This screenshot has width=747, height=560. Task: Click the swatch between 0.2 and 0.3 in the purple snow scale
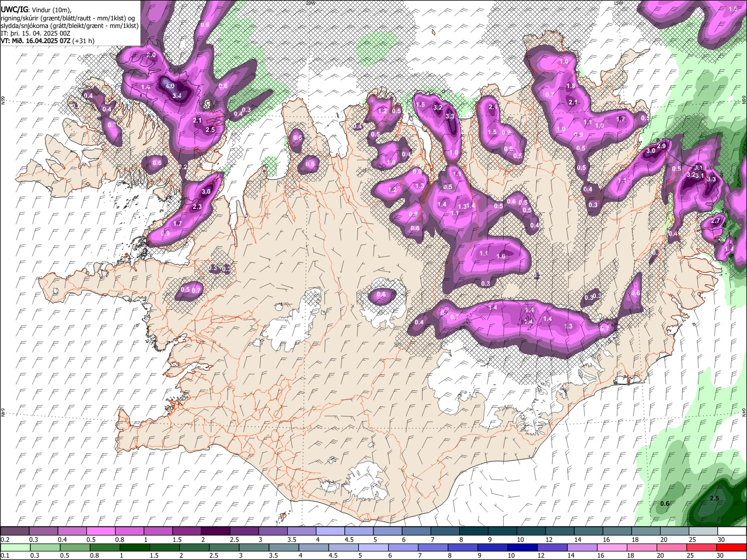15,531
